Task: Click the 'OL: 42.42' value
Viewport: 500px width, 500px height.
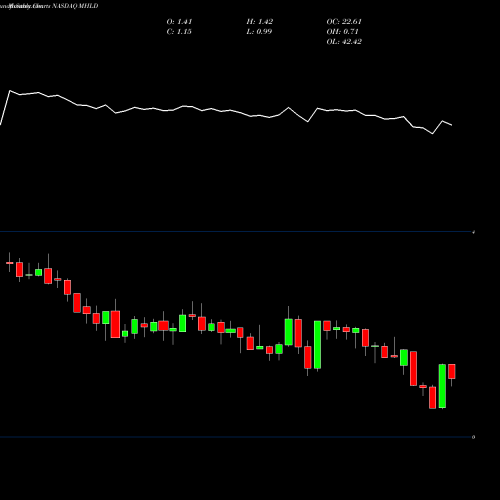Action: pyautogui.click(x=344, y=42)
